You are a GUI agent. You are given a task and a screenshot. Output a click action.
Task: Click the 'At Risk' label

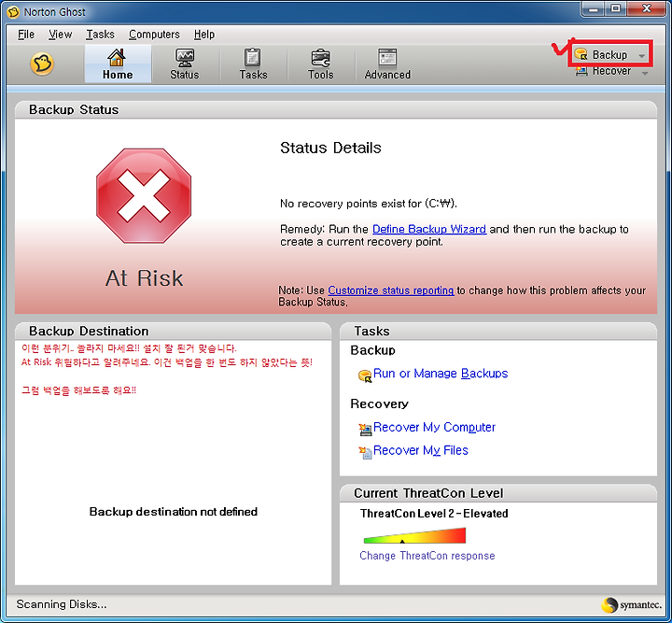[x=145, y=277]
